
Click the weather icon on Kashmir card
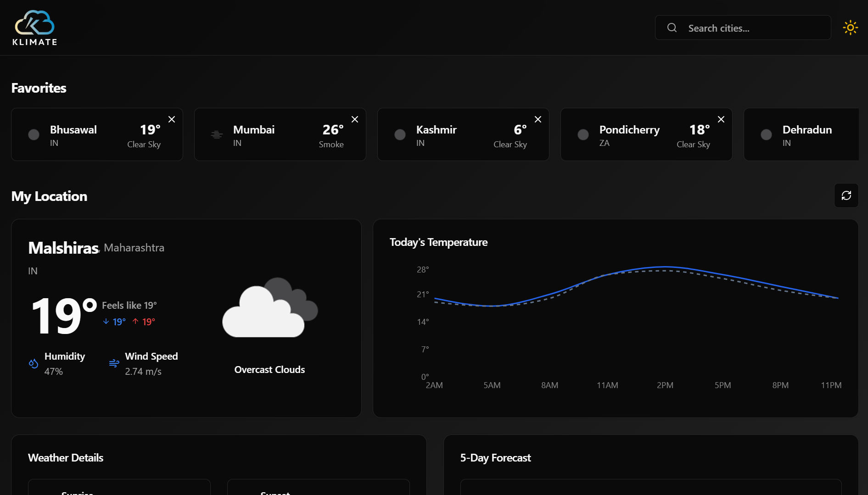click(x=399, y=134)
